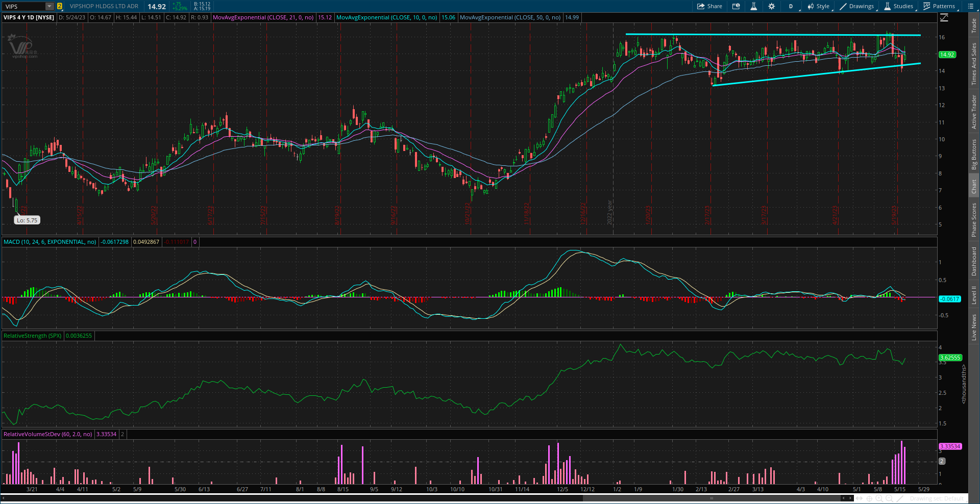Open the Phase Scores sidebar tab
Screen dimensions: 980x504
[x=974, y=219]
